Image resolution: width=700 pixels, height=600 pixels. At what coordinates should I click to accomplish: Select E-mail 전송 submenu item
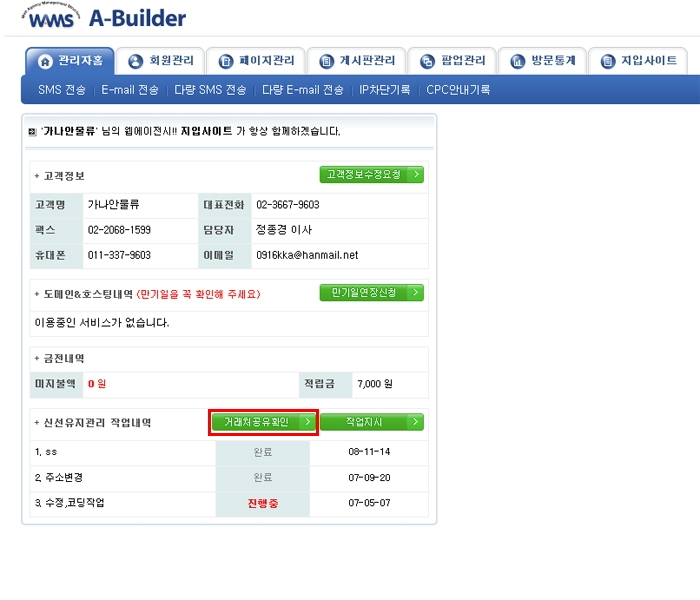[130, 90]
